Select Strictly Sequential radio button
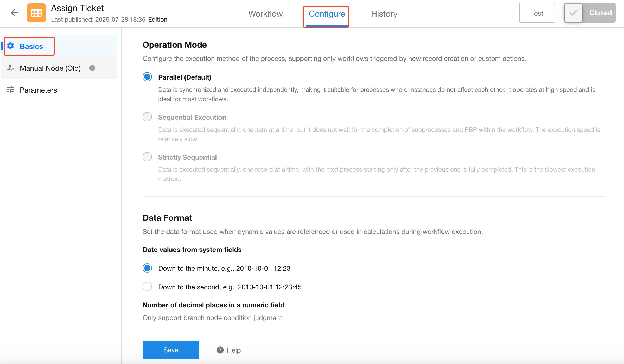The image size is (624, 364). pyautogui.click(x=147, y=157)
